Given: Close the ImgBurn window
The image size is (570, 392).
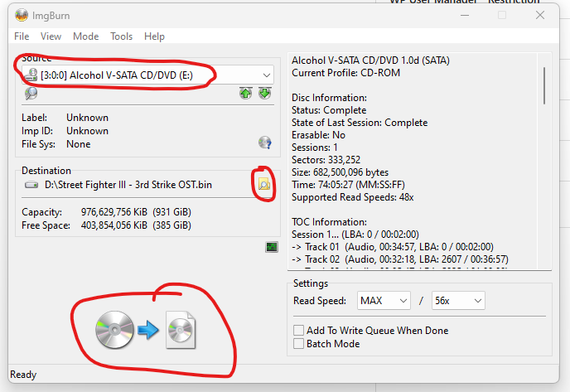Looking at the screenshot, I should click(x=540, y=15).
